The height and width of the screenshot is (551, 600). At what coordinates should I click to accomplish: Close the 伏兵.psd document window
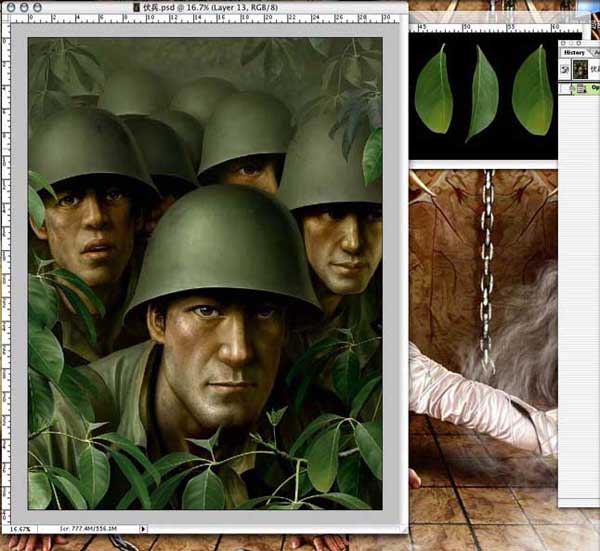[11, 7]
